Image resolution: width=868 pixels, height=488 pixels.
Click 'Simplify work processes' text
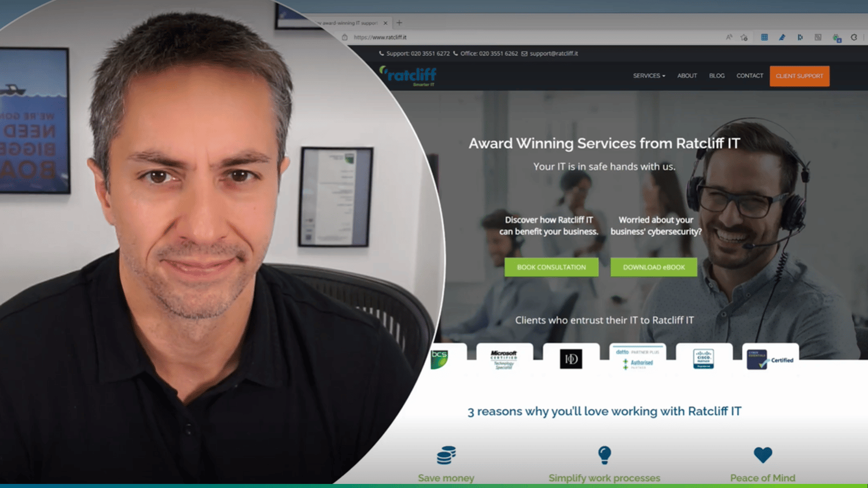[x=604, y=478]
